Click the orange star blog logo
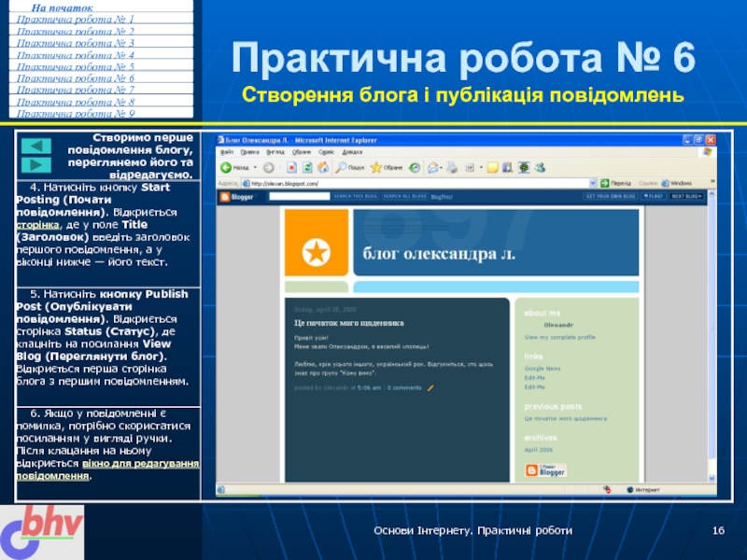Viewport: 747px width, 560px height. (x=316, y=250)
